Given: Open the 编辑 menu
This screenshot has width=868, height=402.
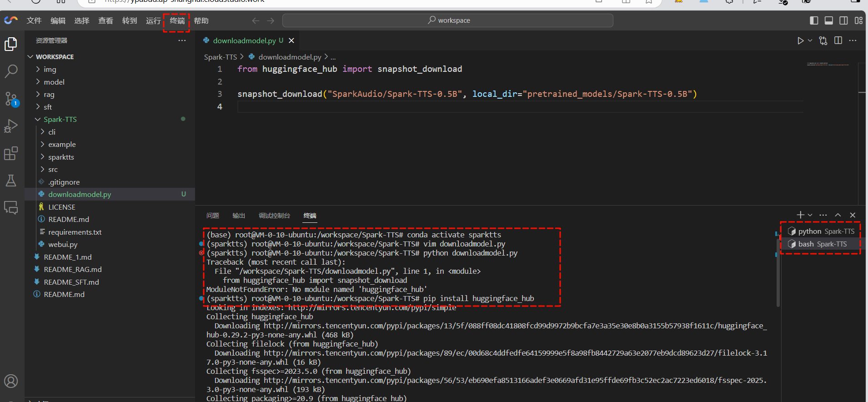Looking at the screenshot, I should (x=58, y=20).
